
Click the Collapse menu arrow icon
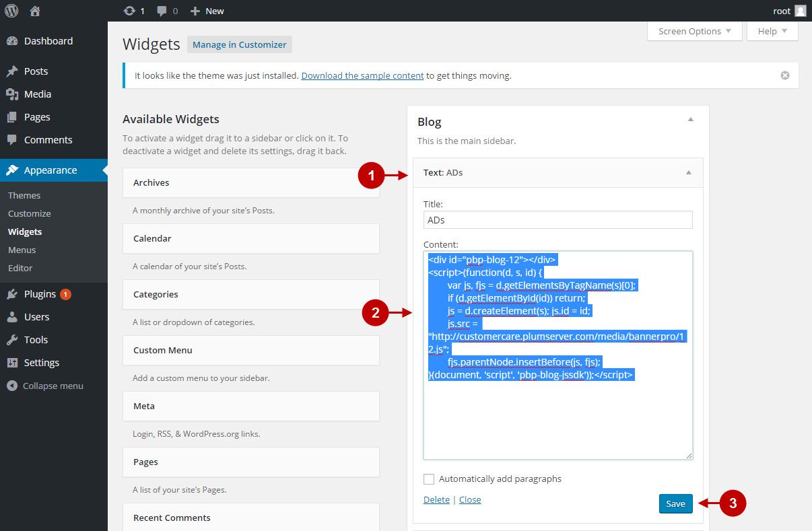12,386
